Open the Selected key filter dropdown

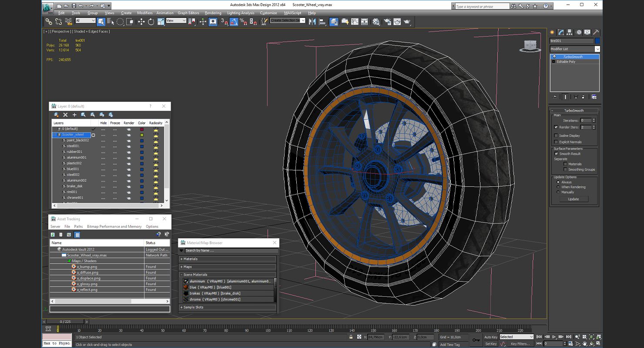tap(516, 337)
